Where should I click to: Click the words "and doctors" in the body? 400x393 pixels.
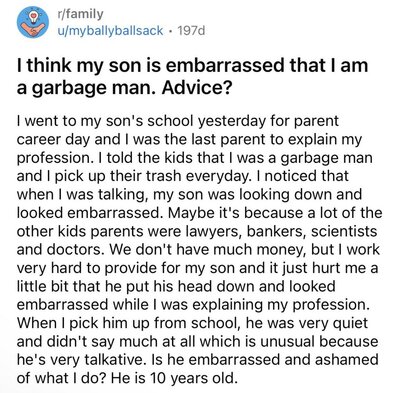tap(59, 249)
